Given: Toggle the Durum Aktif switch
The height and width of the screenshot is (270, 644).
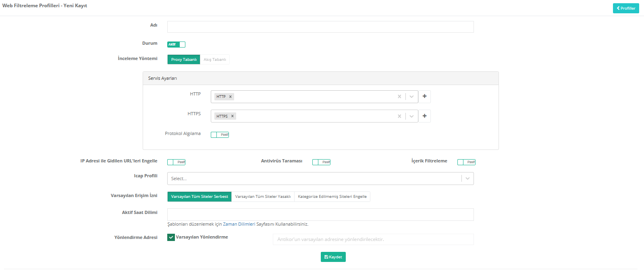Looking at the screenshot, I should [176, 44].
